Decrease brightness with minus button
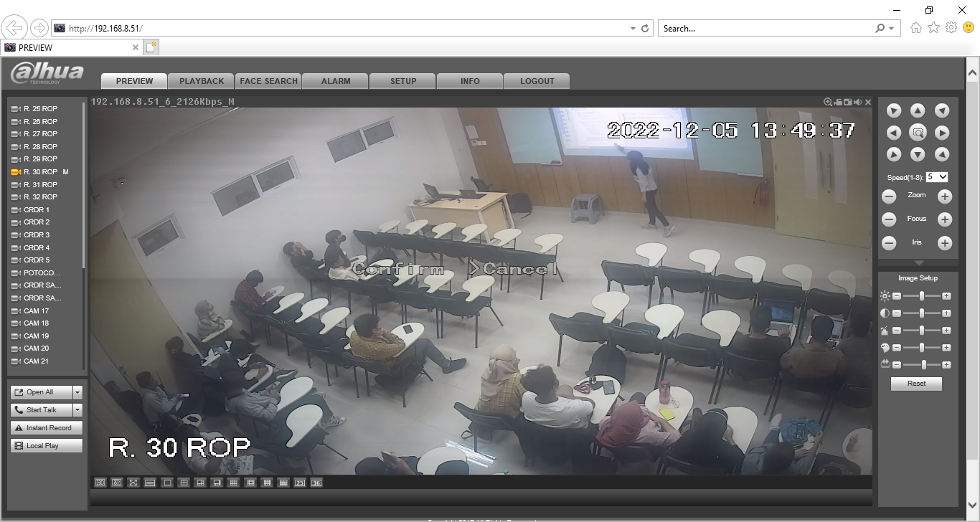The width and height of the screenshot is (980, 522). click(x=896, y=296)
